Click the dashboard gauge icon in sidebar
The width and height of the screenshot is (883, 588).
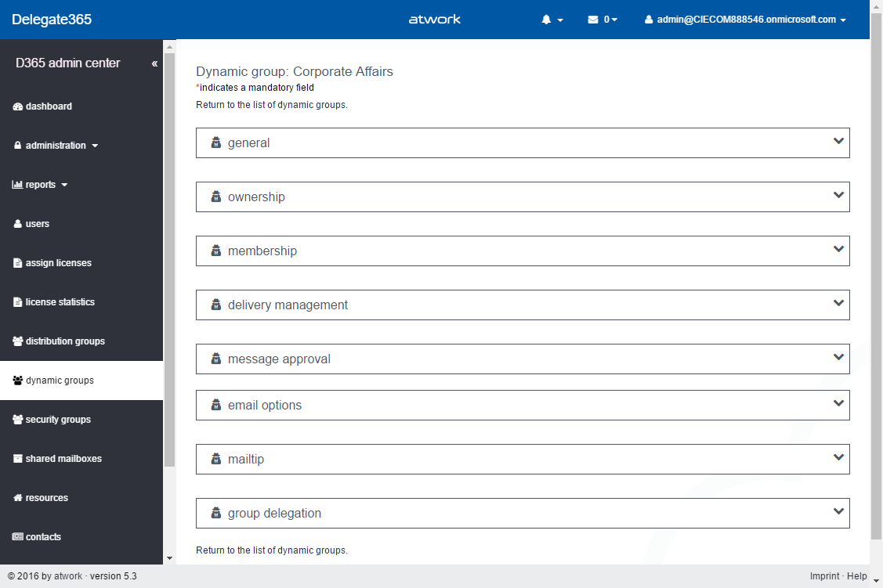[17, 106]
